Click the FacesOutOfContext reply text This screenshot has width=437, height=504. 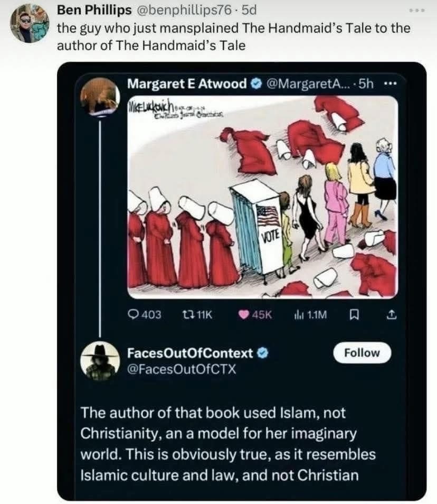point(228,444)
